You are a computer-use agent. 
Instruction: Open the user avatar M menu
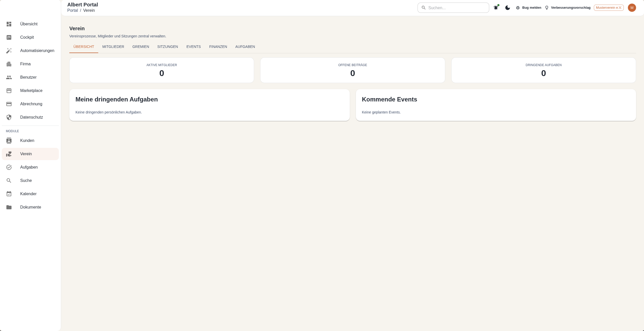point(632,8)
